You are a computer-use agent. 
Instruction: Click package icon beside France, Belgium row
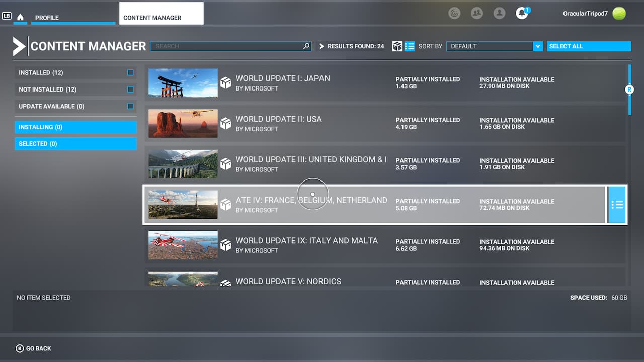pyautogui.click(x=226, y=205)
